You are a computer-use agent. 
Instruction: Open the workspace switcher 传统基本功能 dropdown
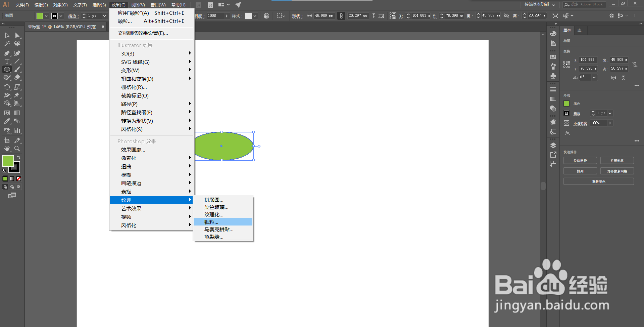point(540,4)
